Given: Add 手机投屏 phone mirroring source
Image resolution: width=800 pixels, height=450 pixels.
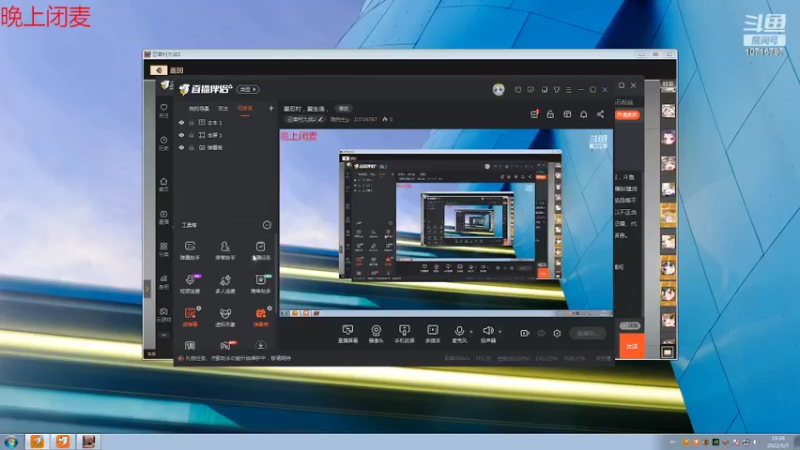Looking at the screenshot, I should point(404,334).
